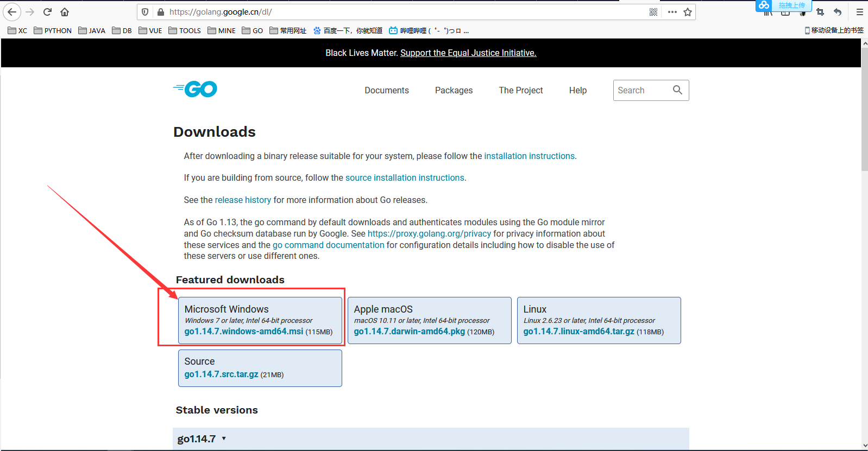Open page actions three-dot menu
868x451 pixels.
672,12
